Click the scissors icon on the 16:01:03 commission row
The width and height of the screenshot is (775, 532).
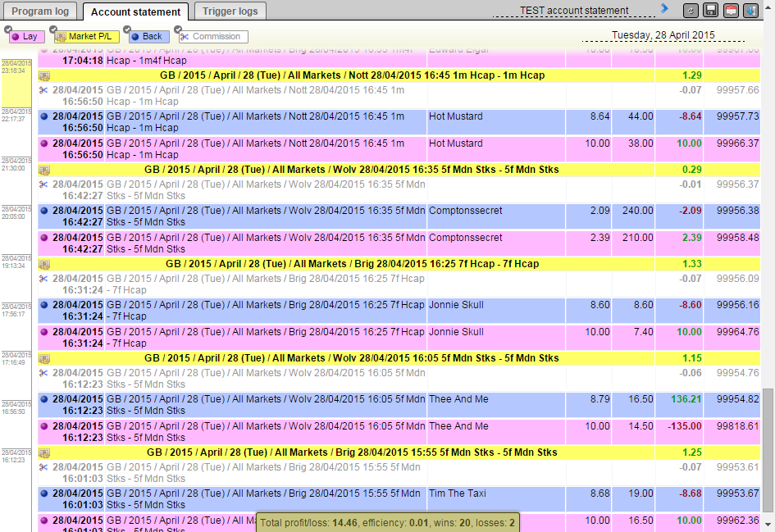43,467
